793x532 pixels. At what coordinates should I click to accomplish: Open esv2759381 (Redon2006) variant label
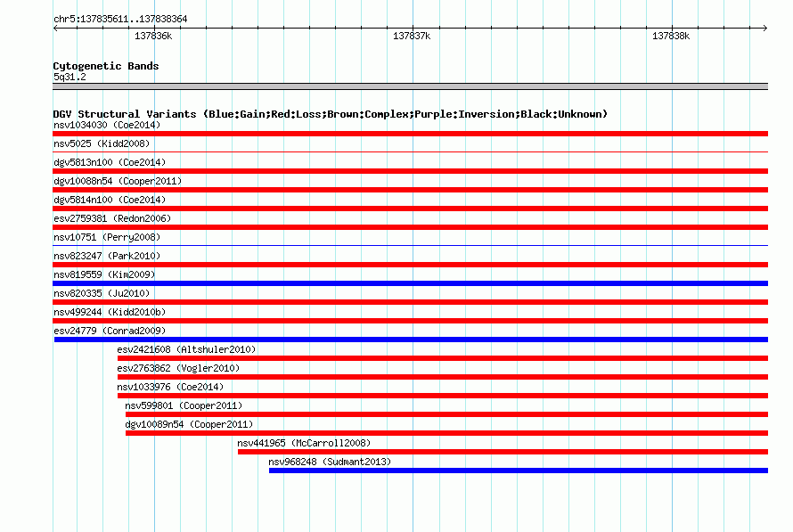click(x=112, y=218)
